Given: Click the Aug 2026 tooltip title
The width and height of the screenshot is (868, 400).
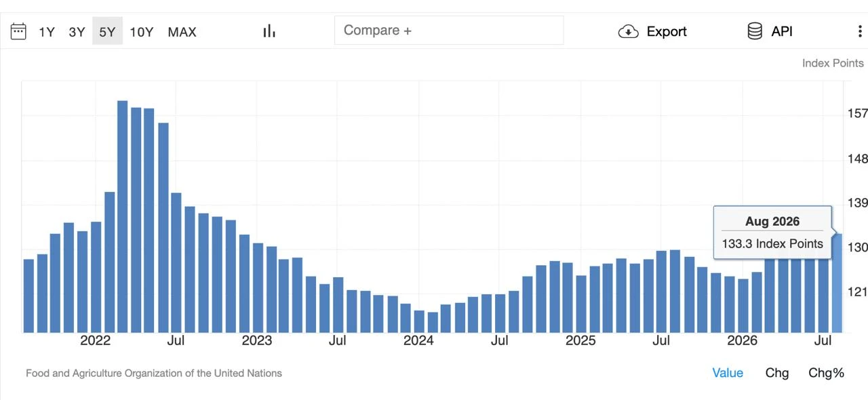Looking at the screenshot, I should [772, 221].
